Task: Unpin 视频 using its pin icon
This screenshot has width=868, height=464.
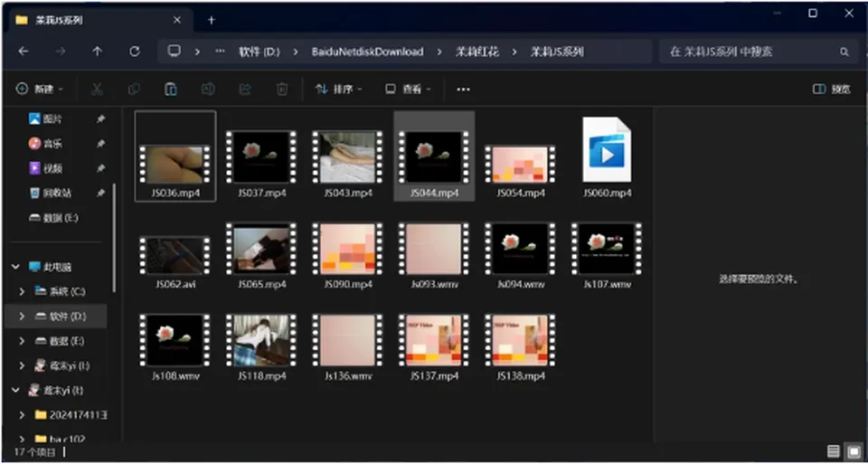Action: 100,168
